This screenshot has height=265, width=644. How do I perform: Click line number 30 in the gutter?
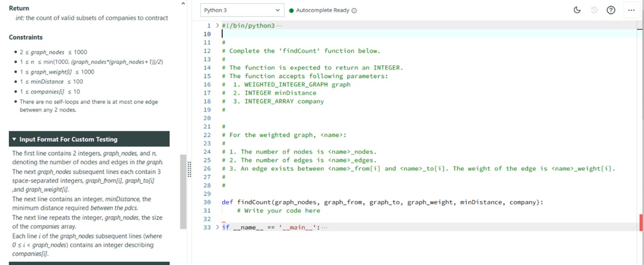tap(207, 202)
